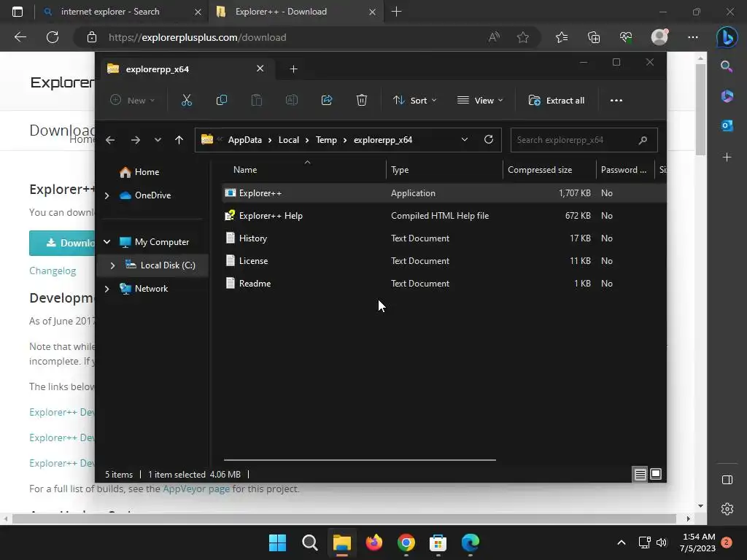Open Edge sidebar settings gear

click(727, 509)
